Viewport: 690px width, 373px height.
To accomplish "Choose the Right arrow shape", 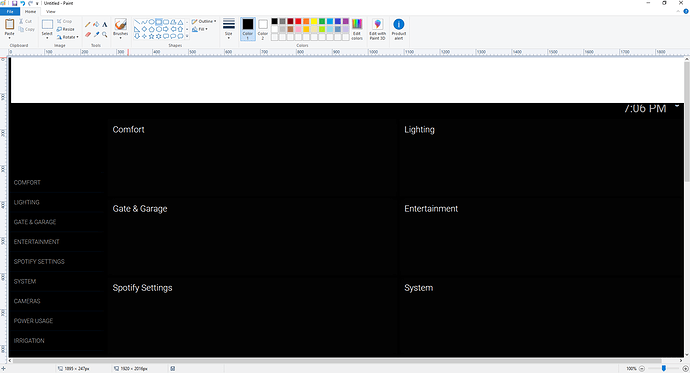I will point(166,29).
